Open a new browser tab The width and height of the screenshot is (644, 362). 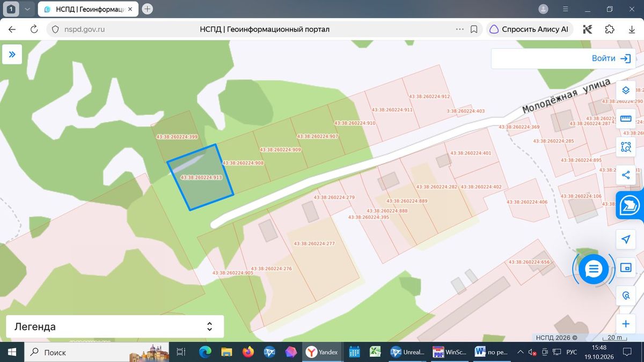pos(148,9)
